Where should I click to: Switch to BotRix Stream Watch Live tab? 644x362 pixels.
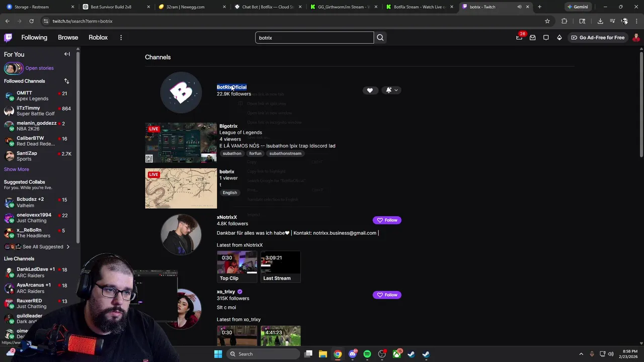click(419, 7)
